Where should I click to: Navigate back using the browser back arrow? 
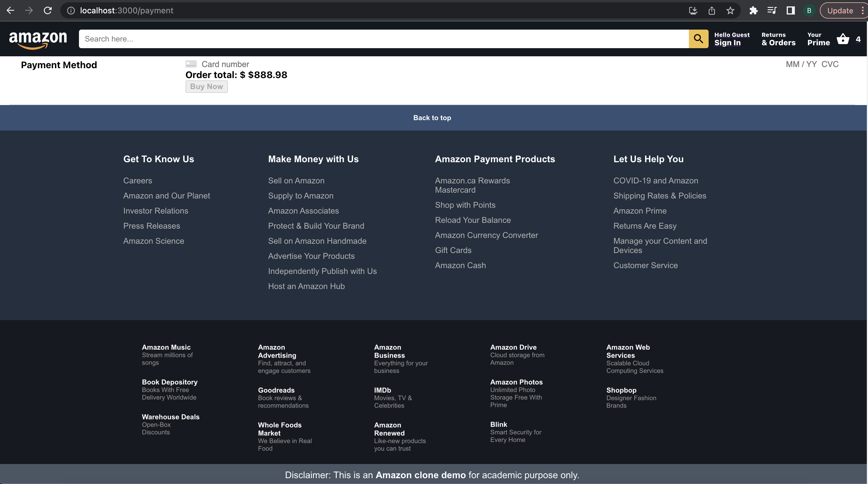pos(10,10)
